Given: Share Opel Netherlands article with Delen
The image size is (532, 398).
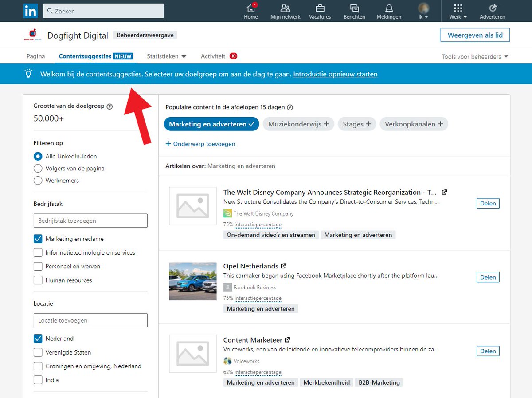Looking at the screenshot, I should pos(488,277).
